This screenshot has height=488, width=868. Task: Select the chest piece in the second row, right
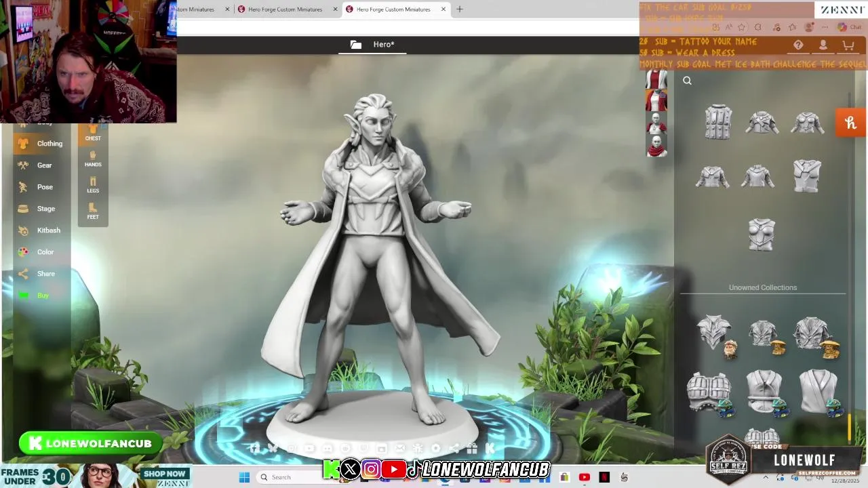pyautogui.click(x=807, y=176)
